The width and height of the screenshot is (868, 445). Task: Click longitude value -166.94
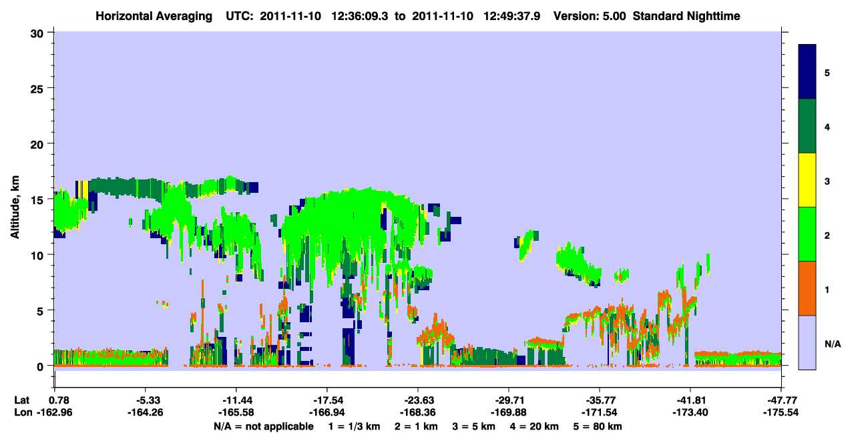tap(327, 412)
